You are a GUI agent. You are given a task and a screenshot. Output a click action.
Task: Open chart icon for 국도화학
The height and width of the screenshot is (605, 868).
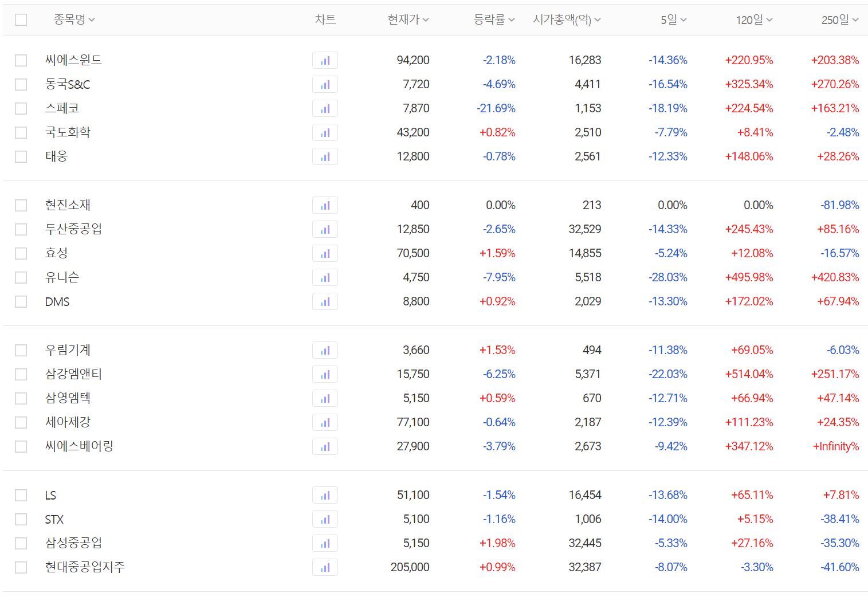(325, 132)
